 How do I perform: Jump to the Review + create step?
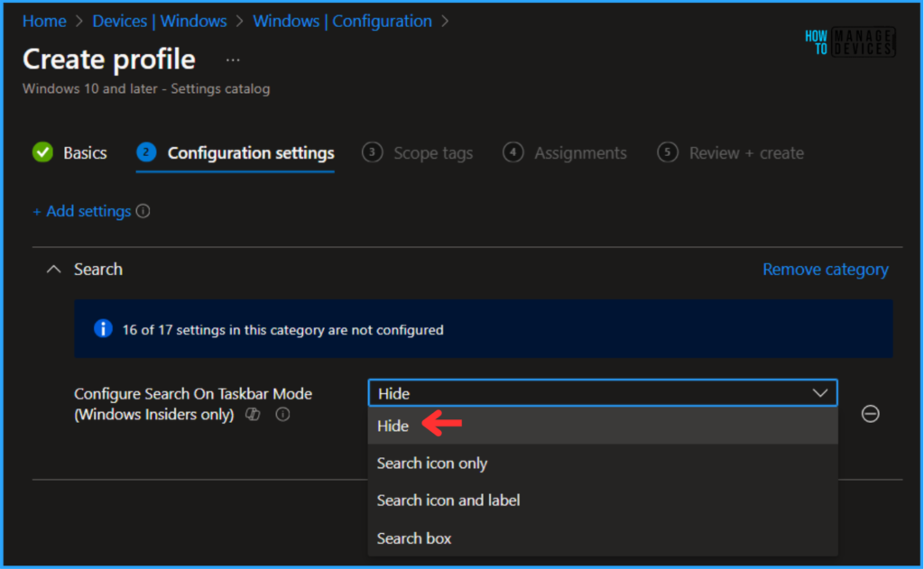coord(731,152)
